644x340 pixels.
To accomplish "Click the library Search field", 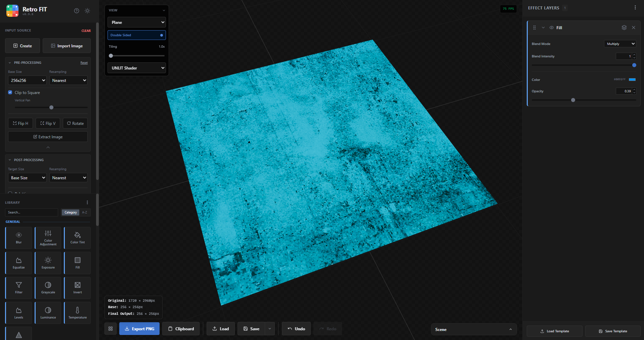I will click(32, 212).
